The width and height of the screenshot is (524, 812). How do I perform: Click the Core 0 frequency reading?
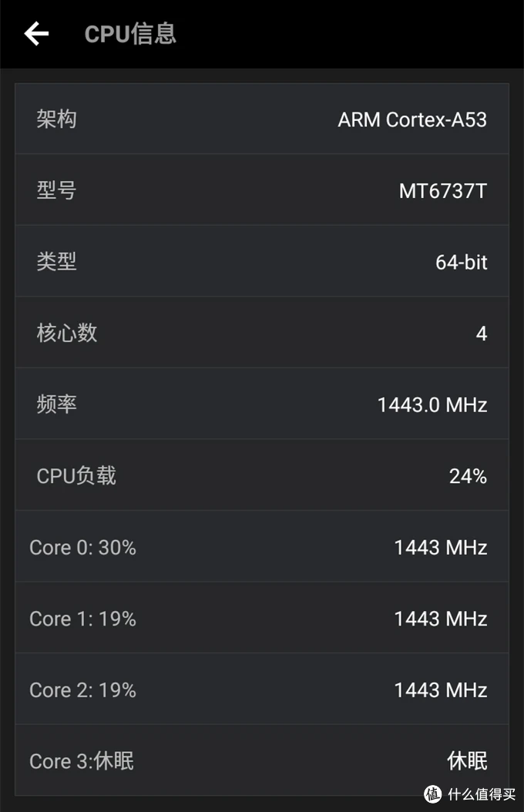click(441, 548)
